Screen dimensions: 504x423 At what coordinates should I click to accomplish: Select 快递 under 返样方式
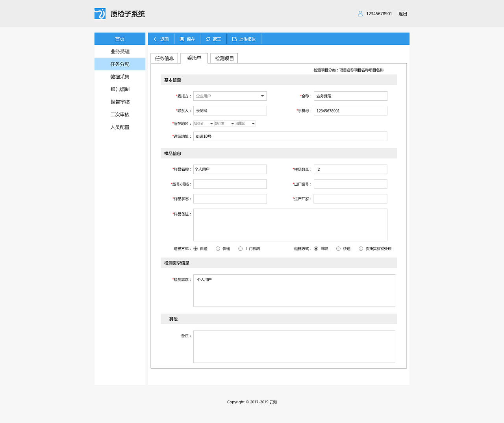coord(338,249)
